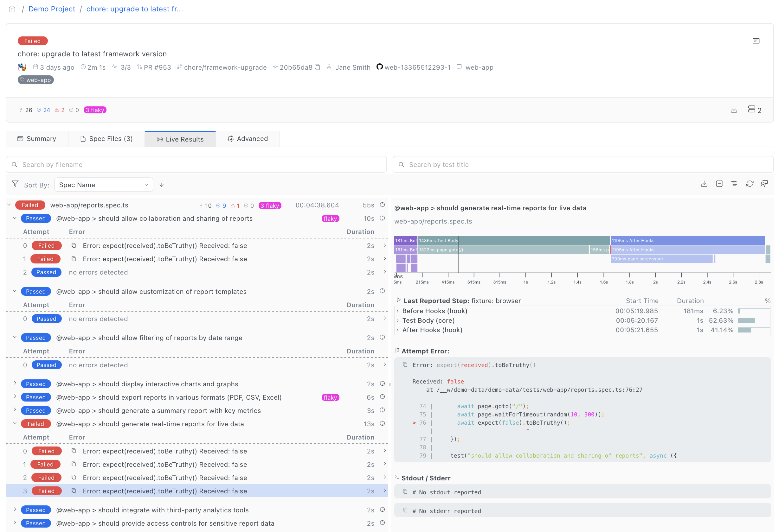Expand the interactive charts and graphs test
The height and width of the screenshot is (532, 779).
pos(15,383)
